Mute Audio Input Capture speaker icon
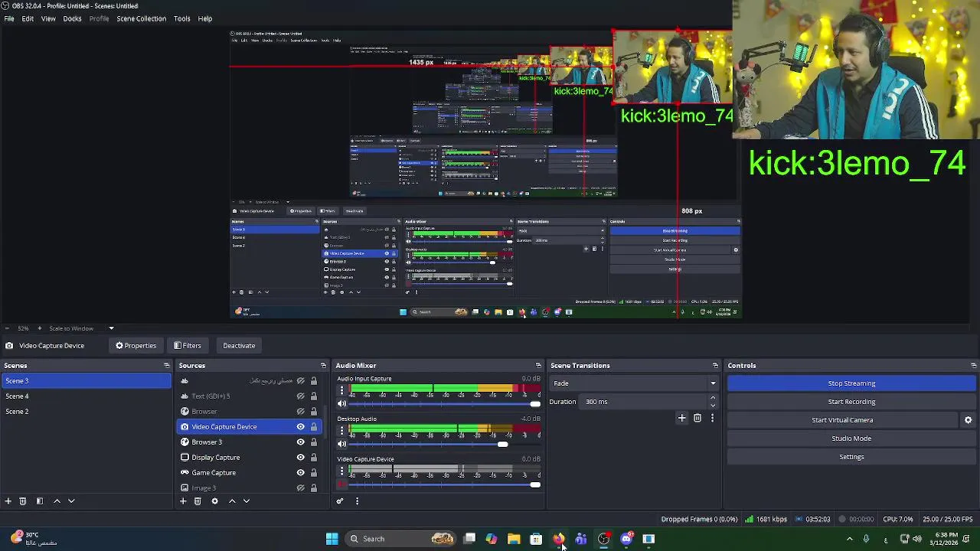This screenshot has height=551, width=980. point(342,404)
